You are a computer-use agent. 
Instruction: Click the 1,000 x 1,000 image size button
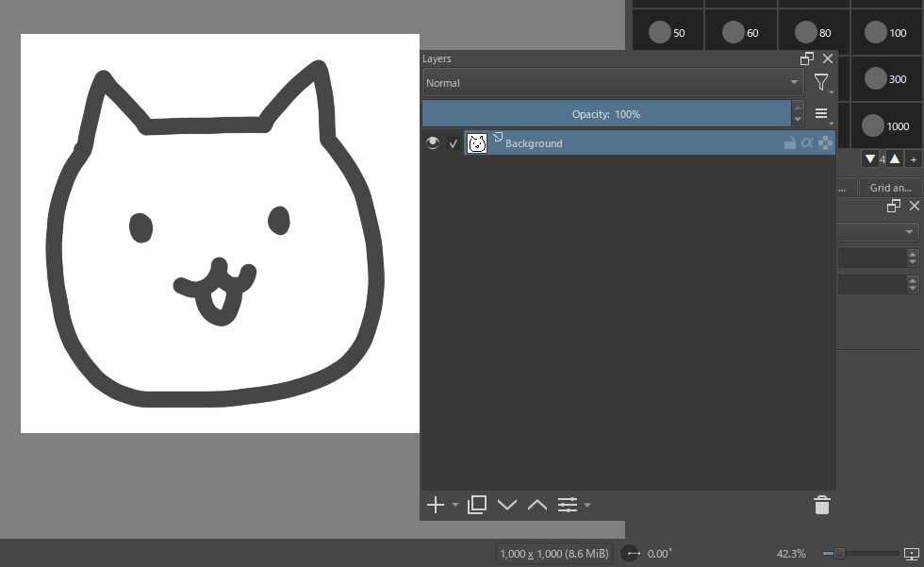(x=555, y=553)
